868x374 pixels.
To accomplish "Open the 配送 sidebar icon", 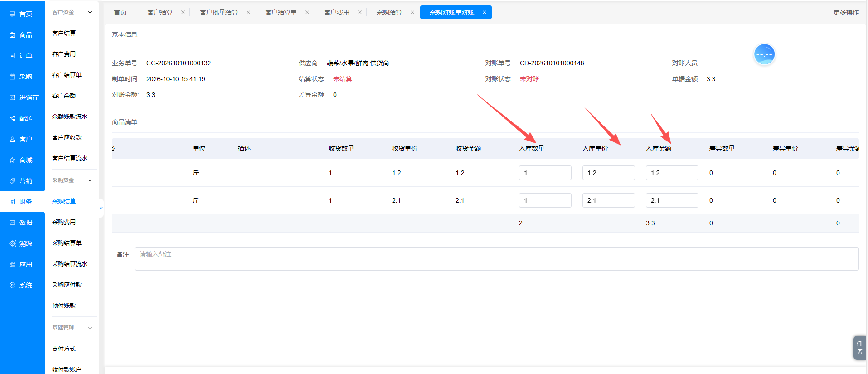I will coord(12,118).
